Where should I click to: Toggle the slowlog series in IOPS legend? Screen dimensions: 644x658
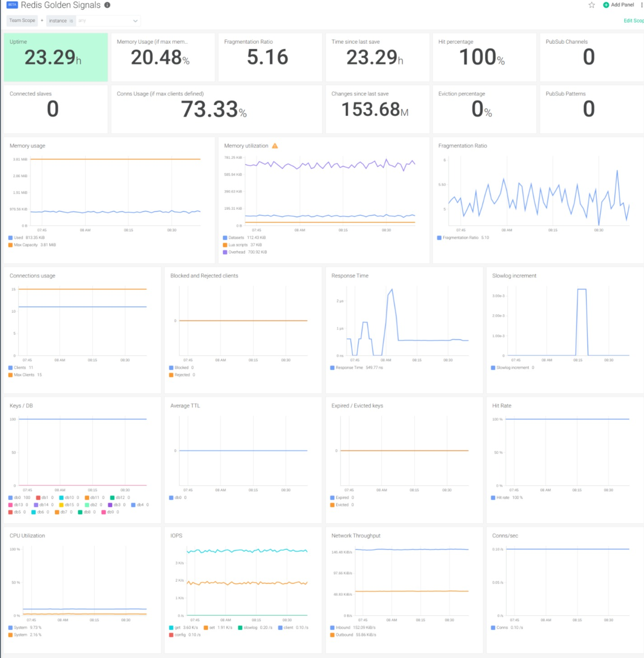[255, 627]
